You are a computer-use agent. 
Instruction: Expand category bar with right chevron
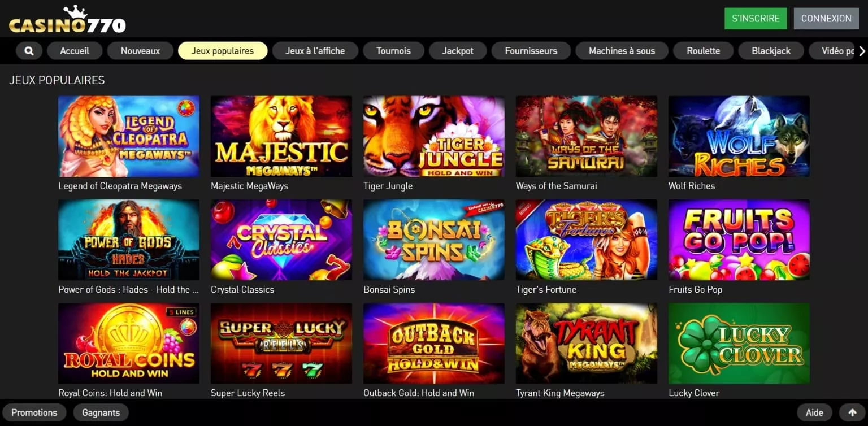click(862, 51)
